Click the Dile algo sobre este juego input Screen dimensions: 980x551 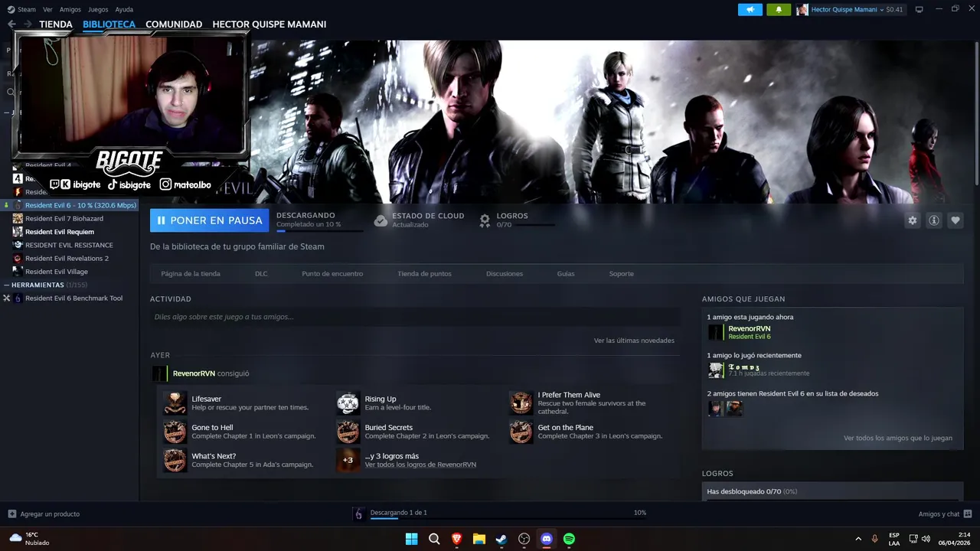click(x=415, y=317)
